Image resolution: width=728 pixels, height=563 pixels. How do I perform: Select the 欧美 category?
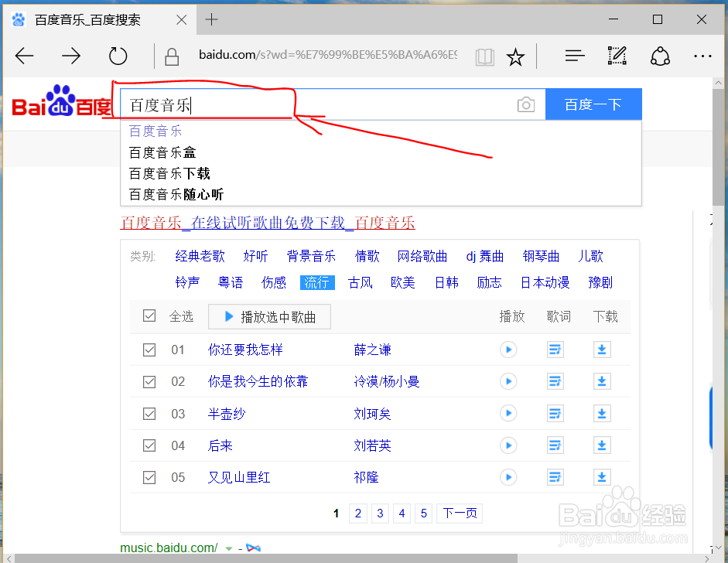click(402, 282)
